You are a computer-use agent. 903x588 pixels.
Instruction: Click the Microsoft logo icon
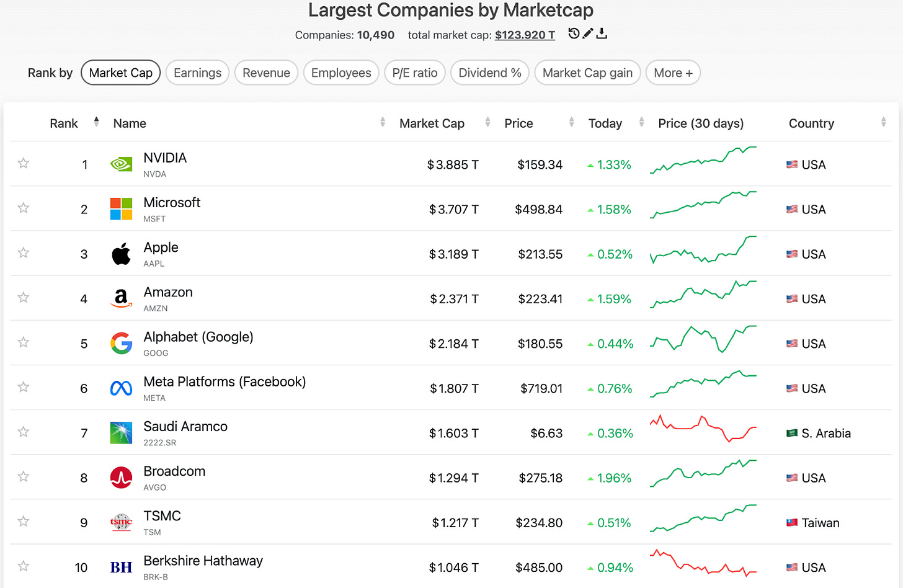(121, 209)
